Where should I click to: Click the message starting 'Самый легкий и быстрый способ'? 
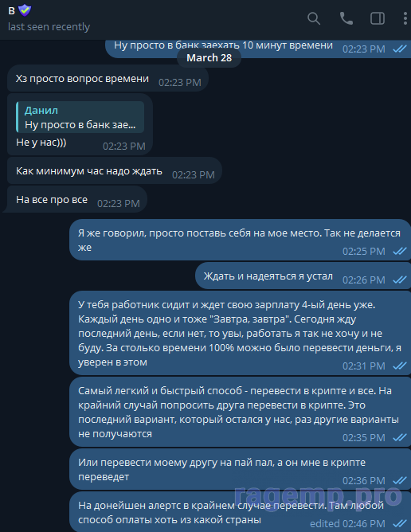pos(240,412)
